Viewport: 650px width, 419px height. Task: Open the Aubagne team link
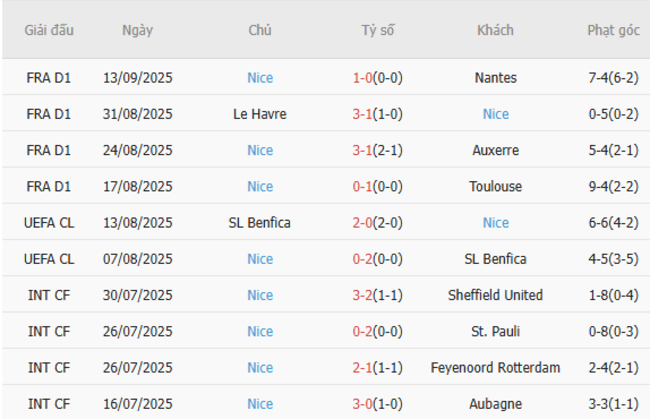[x=495, y=403]
